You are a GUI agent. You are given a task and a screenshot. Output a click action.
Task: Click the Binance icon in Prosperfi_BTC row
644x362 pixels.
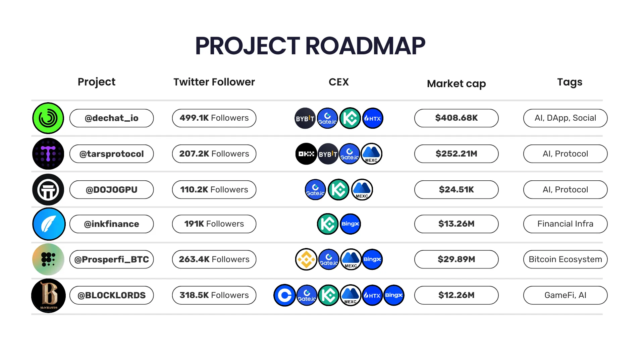(306, 259)
